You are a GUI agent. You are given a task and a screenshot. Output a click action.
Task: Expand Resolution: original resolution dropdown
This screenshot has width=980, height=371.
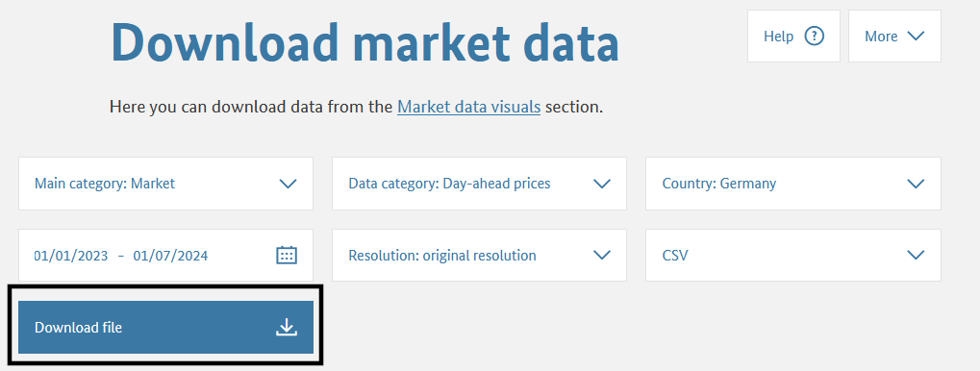point(479,255)
